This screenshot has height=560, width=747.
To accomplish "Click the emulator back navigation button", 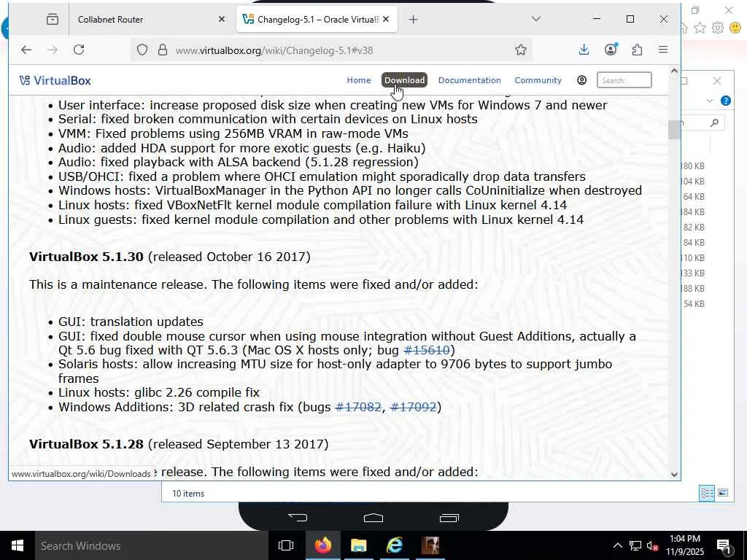I will tap(298, 518).
